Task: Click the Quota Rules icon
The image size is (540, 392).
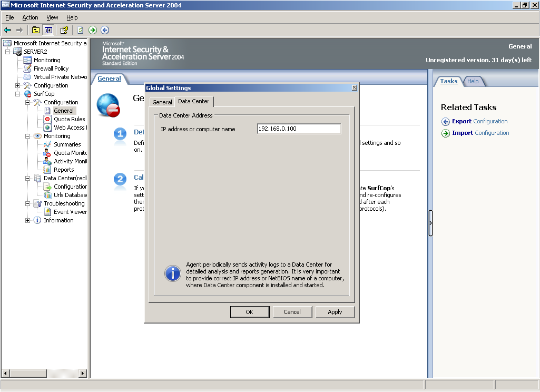Action: tap(47, 119)
